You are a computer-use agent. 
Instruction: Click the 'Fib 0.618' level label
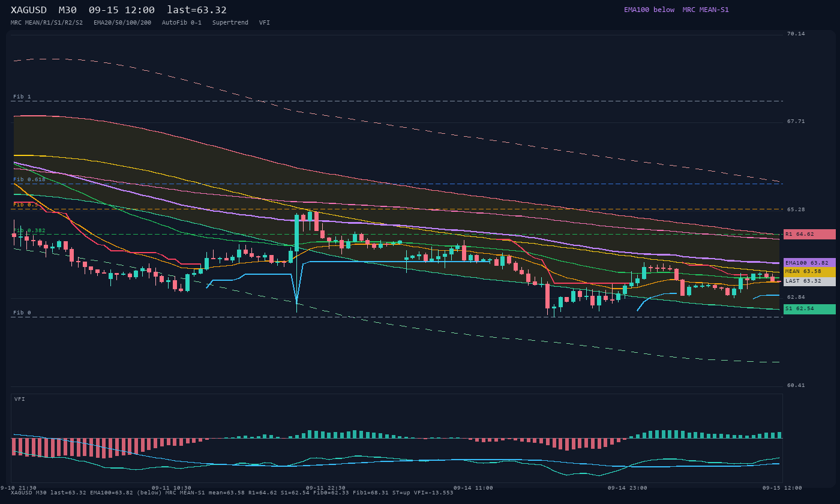tap(29, 179)
